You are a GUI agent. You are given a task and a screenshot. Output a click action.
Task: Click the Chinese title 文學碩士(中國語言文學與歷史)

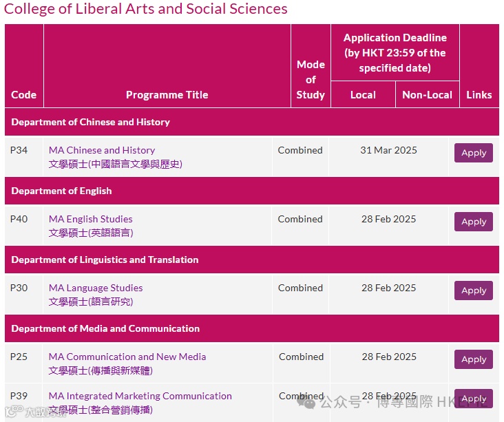115,164
